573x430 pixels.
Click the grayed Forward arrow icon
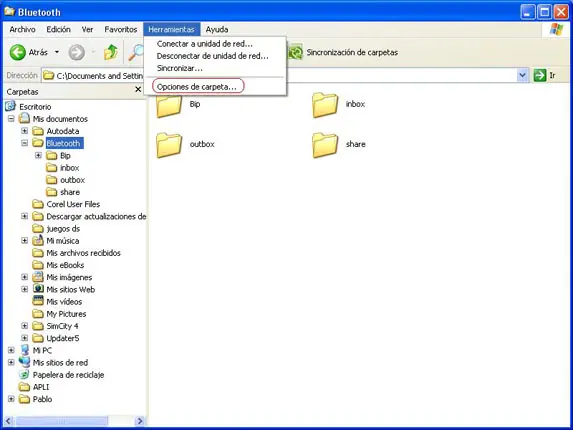[76, 52]
